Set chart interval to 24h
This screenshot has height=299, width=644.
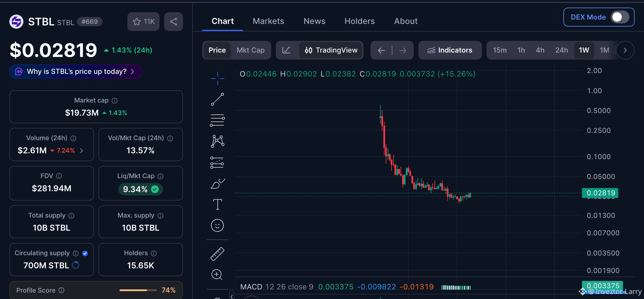(x=562, y=50)
